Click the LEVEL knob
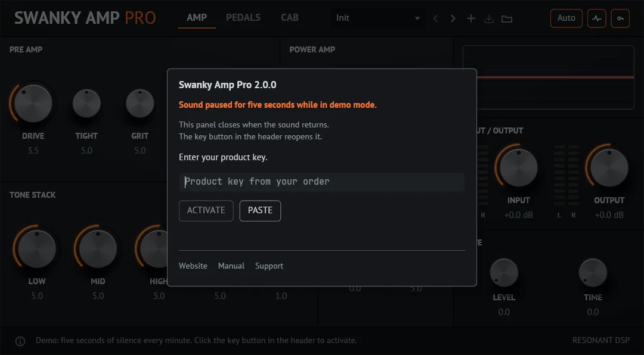The height and width of the screenshot is (355, 644). 504,273
